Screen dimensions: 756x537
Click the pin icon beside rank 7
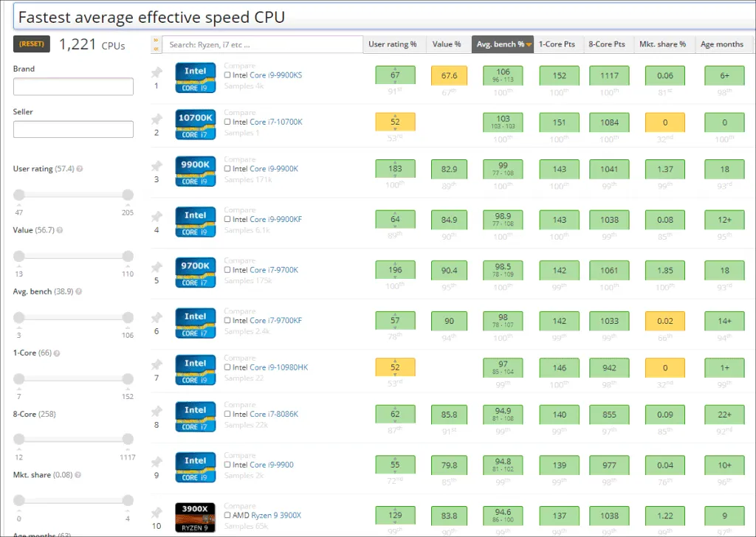pyautogui.click(x=156, y=364)
